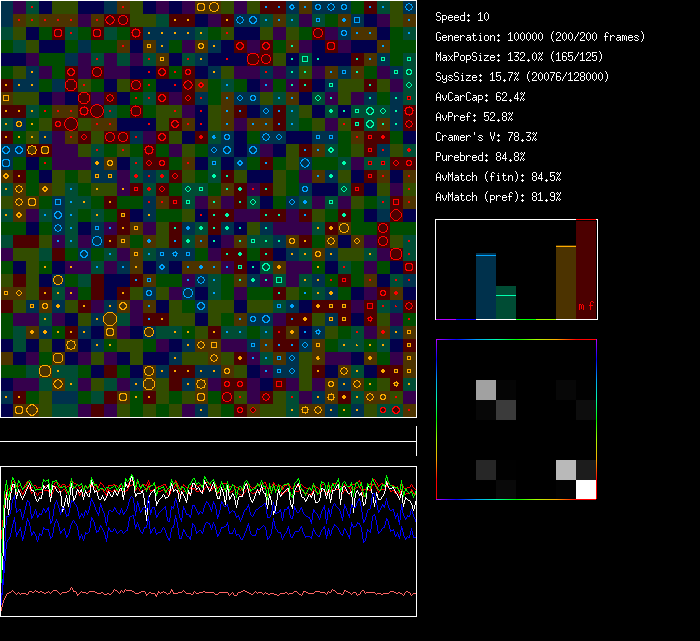This screenshot has height=641, width=700.
Task: Select the white cell in the matrix heatmap
Action: point(586,489)
